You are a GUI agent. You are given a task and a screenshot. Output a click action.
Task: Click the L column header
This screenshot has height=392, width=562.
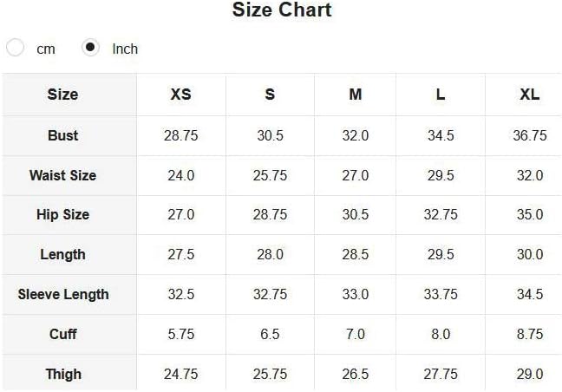[x=441, y=95]
